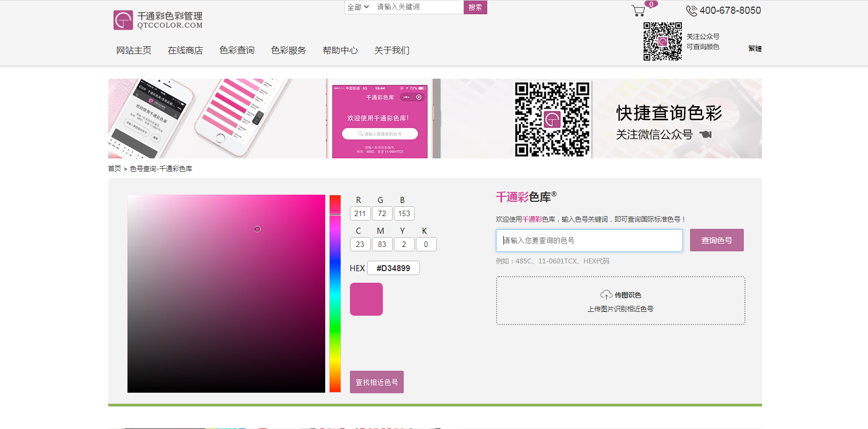The height and width of the screenshot is (429, 868).
Task: Click the pink color preview swatch
Action: tap(366, 299)
